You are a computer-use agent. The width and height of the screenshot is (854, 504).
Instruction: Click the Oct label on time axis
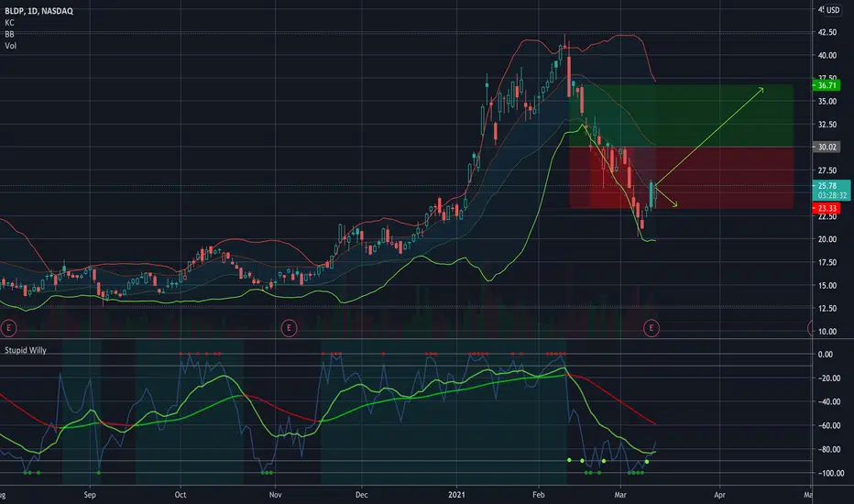coord(181,495)
